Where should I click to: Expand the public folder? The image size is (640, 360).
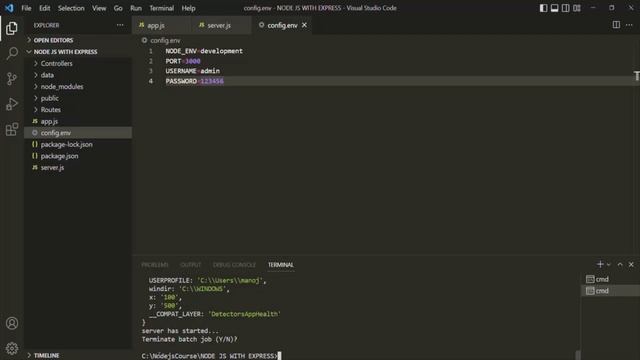pyautogui.click(x=78, y=98)
